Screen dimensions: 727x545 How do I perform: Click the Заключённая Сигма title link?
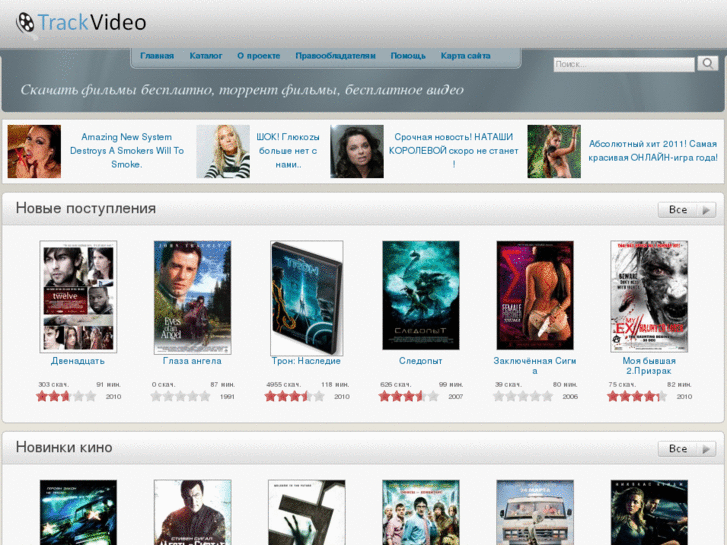535,365
